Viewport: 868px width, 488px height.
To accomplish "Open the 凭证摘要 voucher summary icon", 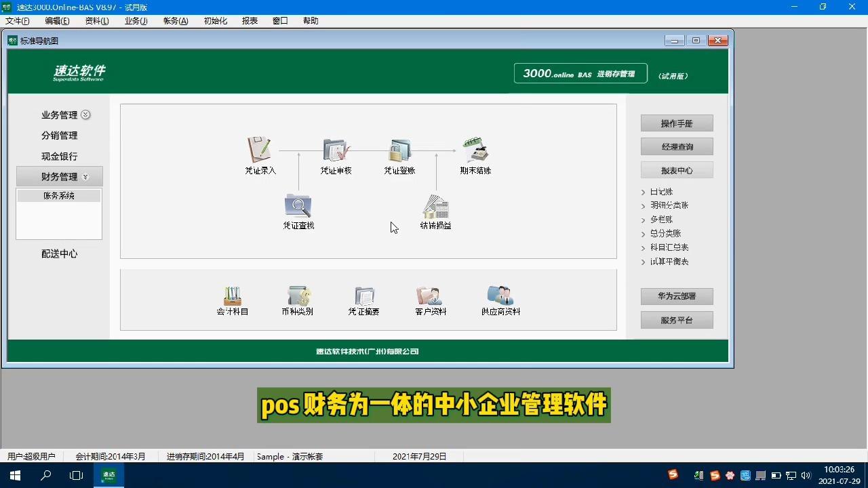I will click(364, 296).
